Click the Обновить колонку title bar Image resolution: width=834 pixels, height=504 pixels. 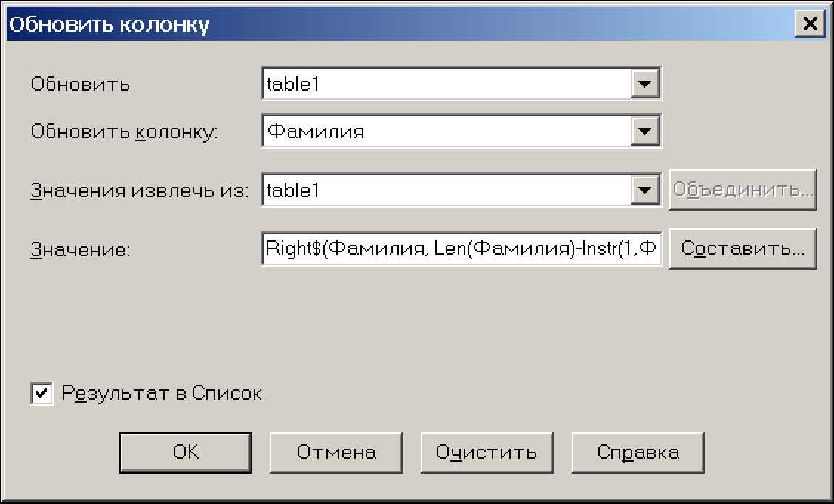(370, 24)
